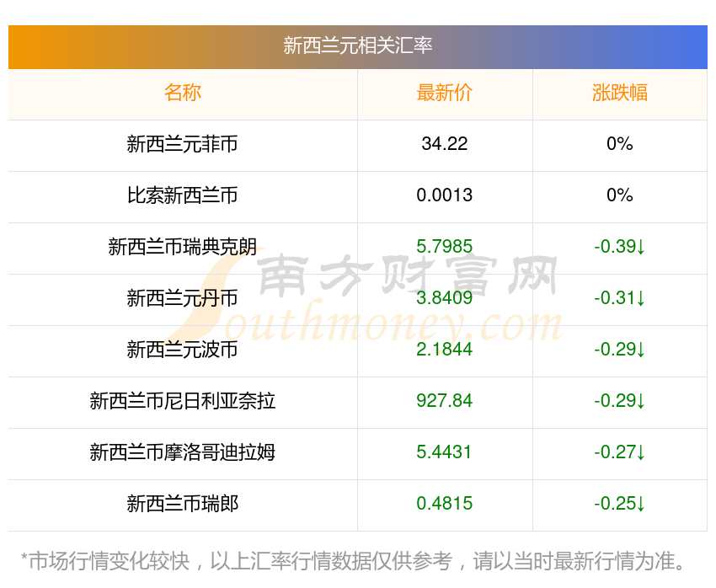Click the 0% change in the 比索新西兰币 row

click(620, 195)
